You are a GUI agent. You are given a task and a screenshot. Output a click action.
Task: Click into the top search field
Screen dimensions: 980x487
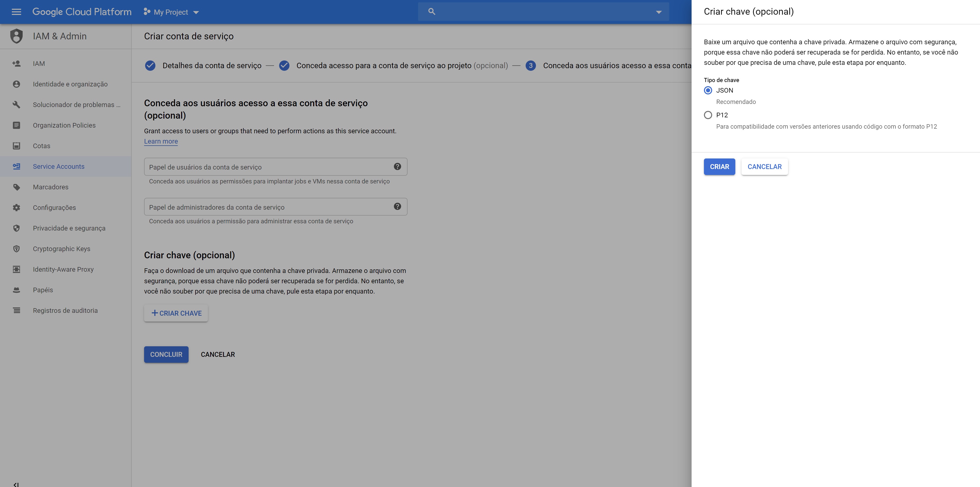pyautogui.click(x=543, y=11)
